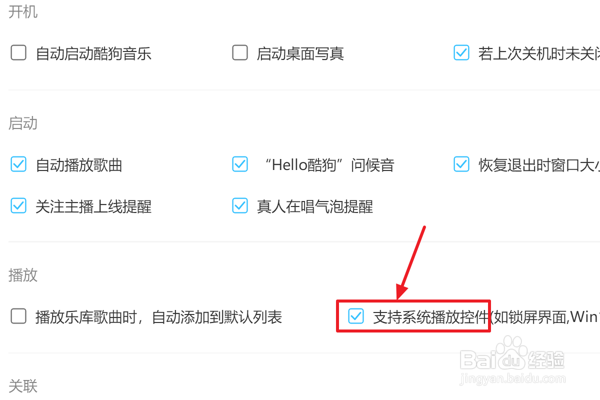Uncheck the 恢复退出时窗口大小 checkbox
The height and width of the screenshot is (400, 600).
461,165
